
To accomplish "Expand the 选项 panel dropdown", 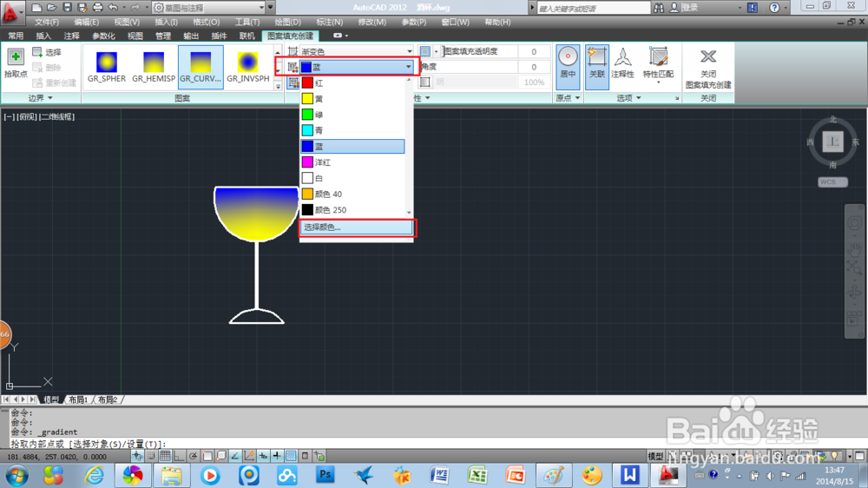I will coord(628,98).
